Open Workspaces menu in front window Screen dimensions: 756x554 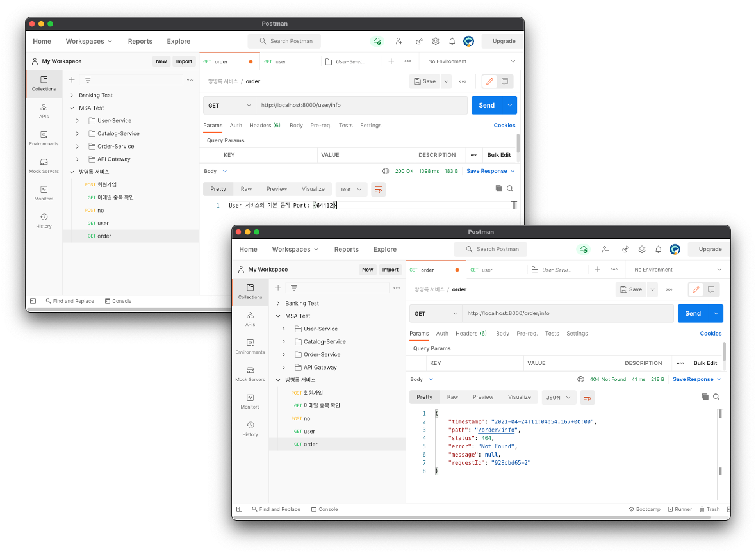295,249
